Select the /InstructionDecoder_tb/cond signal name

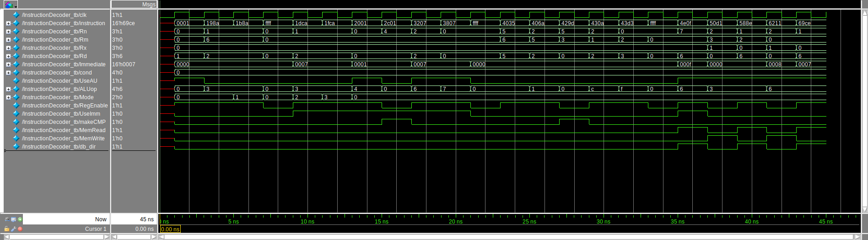click(x=57, y=73)
